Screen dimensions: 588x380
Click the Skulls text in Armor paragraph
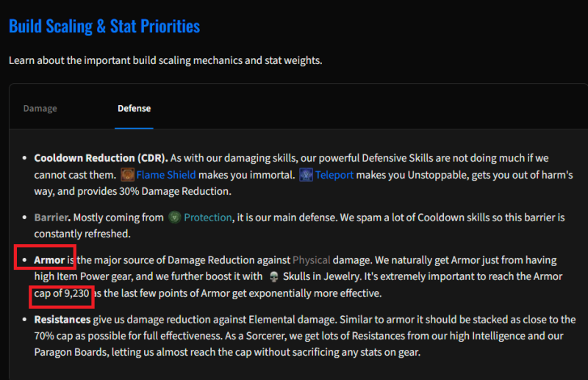click(297, 276)
